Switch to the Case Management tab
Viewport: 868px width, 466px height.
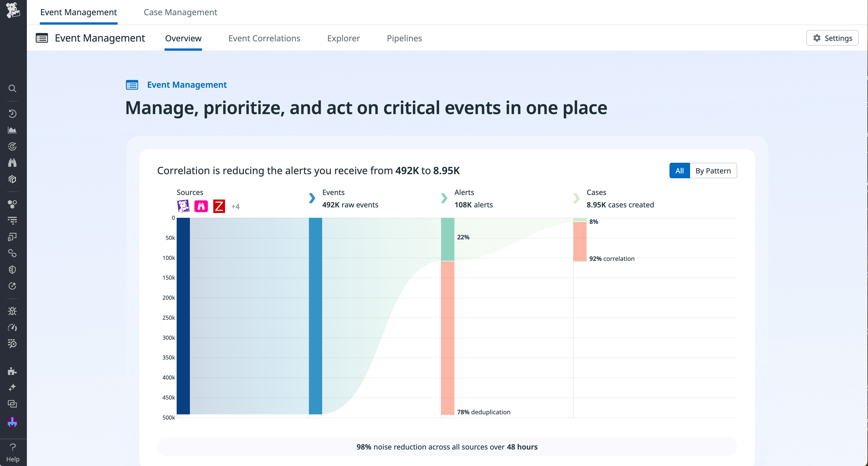click(x=180, y=12)
